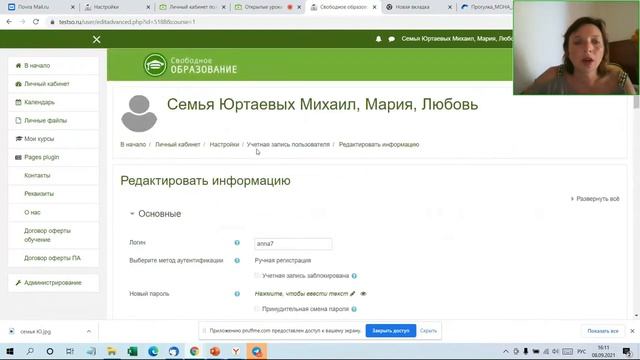Go to Настройки breadcrumb
Image resolution: width=640 pixels, height=360 pixels.
[224, 144]
